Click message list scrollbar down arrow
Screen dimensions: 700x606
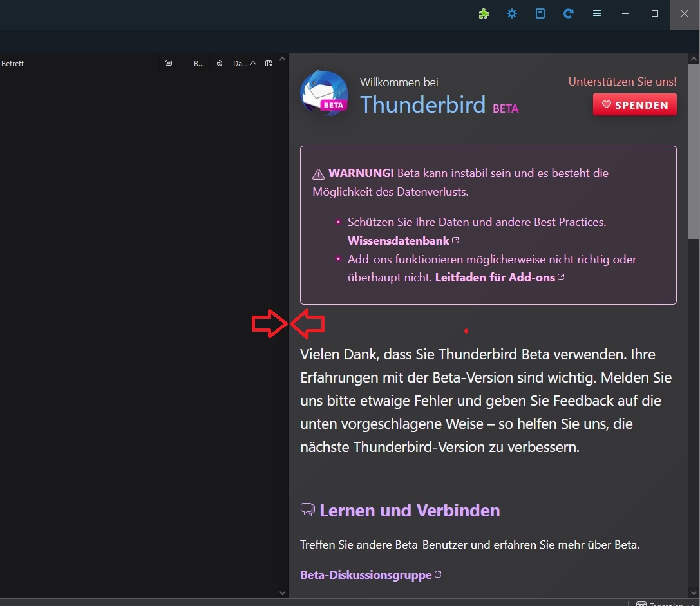[282, 593]
